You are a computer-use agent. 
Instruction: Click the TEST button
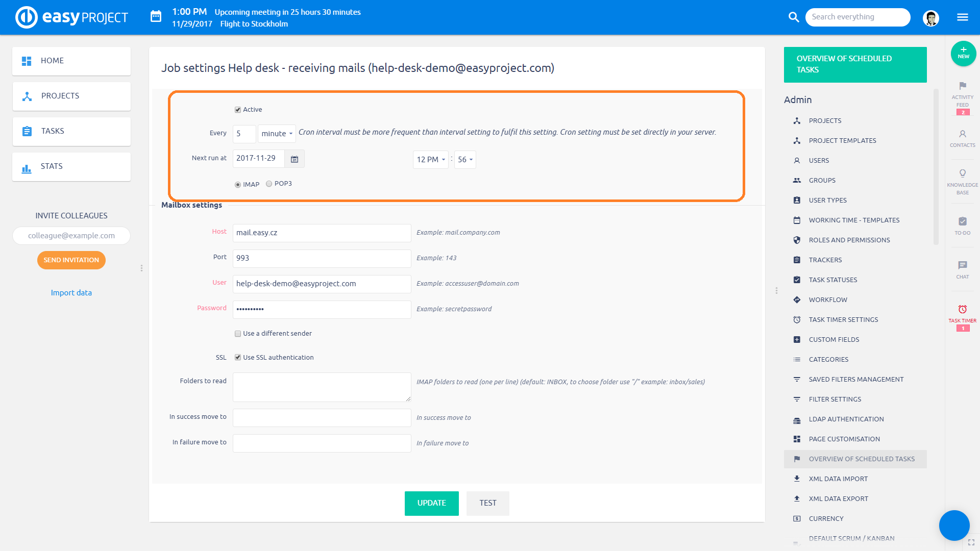(488, 503)
